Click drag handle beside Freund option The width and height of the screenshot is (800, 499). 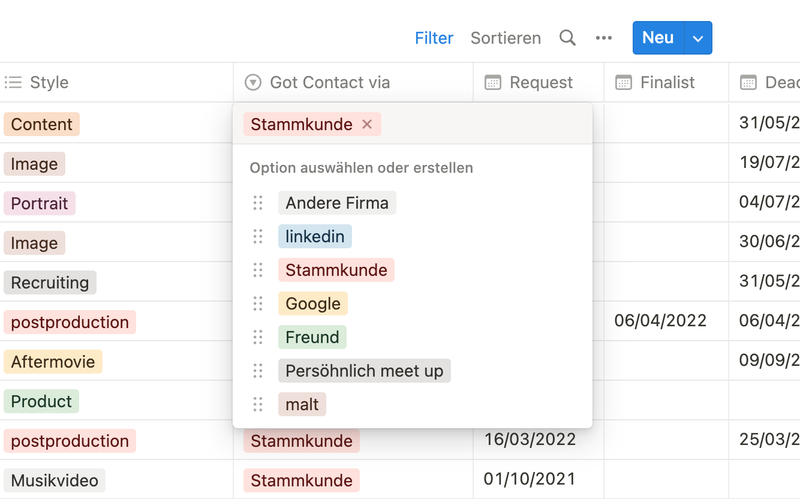(x=258, y=337)
